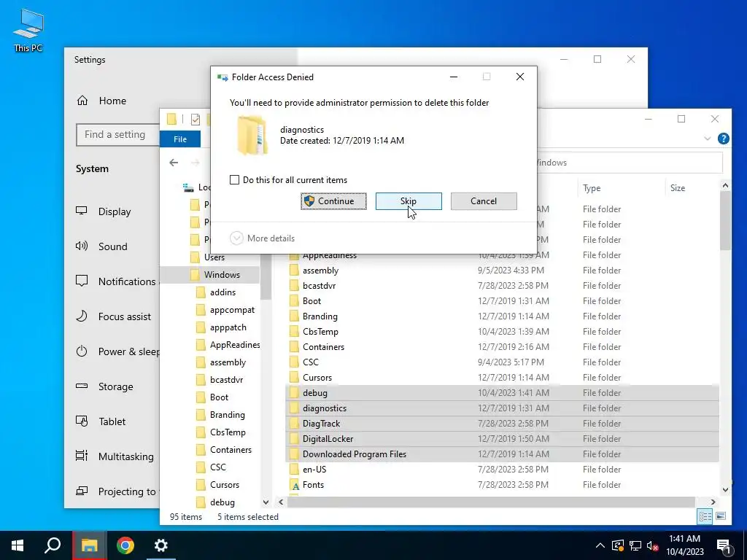Select the en-US folder row
The width and height of the screenshot is (747, 560).
[502, 470]
